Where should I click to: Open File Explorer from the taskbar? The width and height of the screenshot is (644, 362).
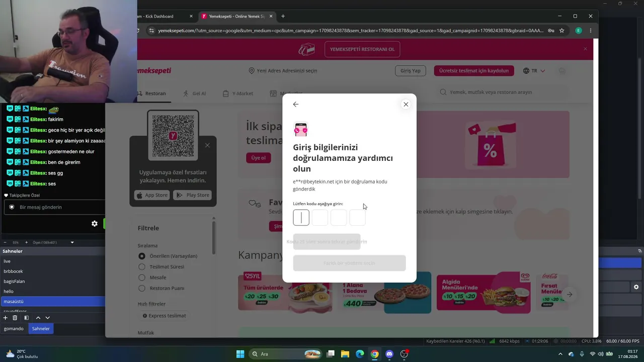[345, 354]
